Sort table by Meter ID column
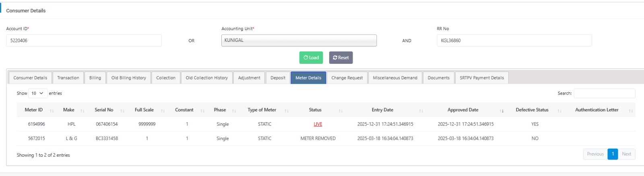The width and height of the screenshot is (644, 176). pyautogui.click(x=34, y=110)
